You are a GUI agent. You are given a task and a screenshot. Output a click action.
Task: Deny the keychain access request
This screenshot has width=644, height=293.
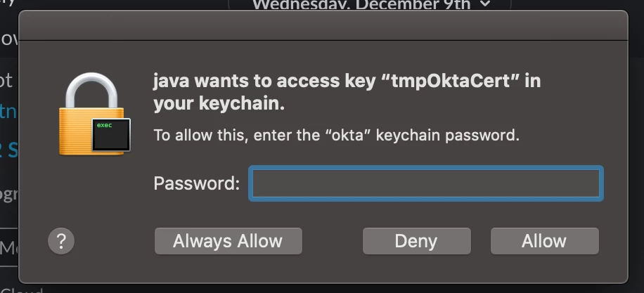click(x=416, y=241)
